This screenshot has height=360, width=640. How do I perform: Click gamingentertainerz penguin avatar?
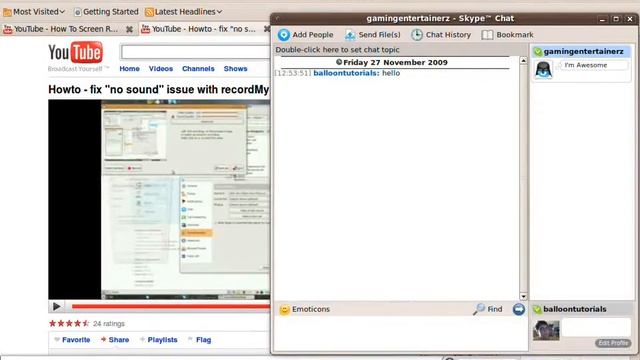(x=543, y=69)
